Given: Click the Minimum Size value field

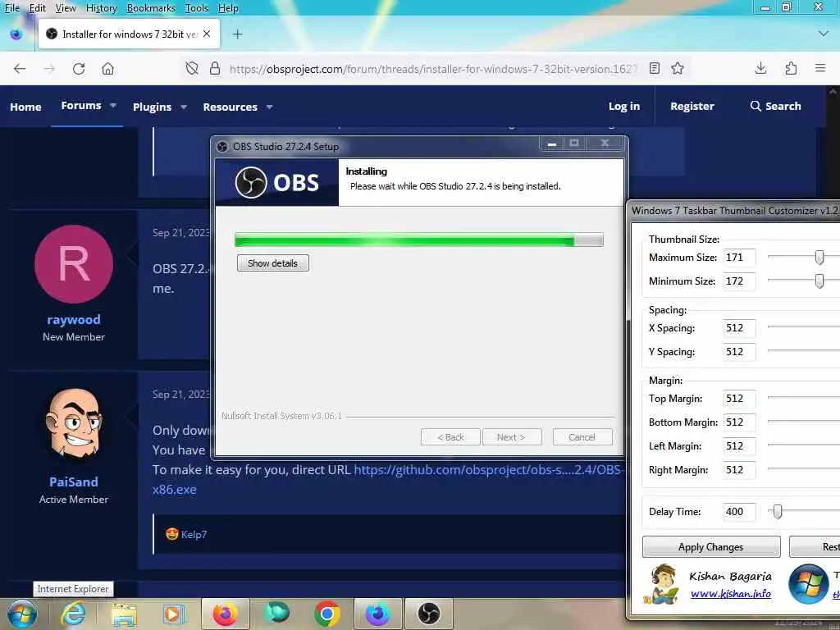Looking at the screenshot, I should [x=739, y=281].
